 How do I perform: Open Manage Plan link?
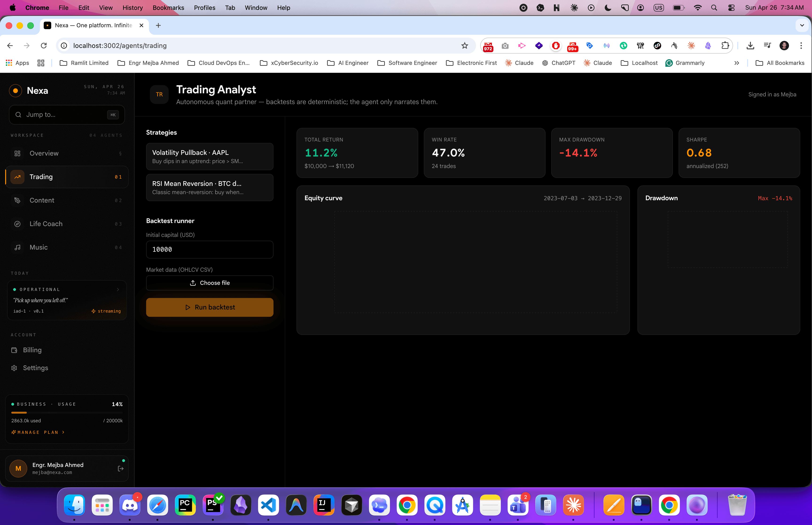pos(38,432)
